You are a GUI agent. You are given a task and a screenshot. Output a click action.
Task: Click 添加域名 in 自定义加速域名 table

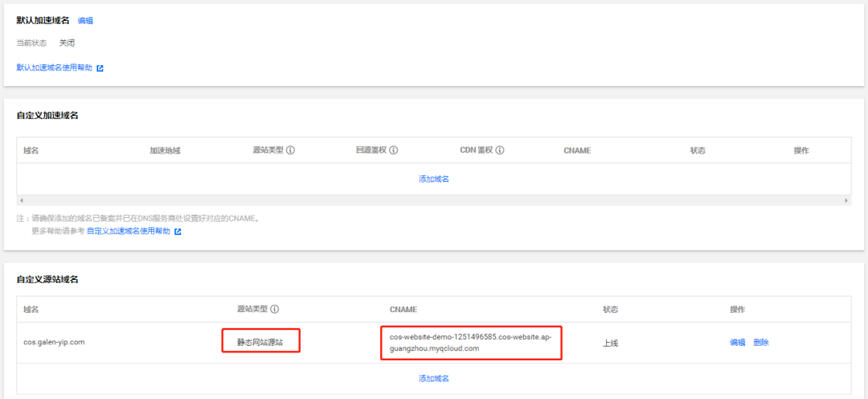click(x=433, y=179)
